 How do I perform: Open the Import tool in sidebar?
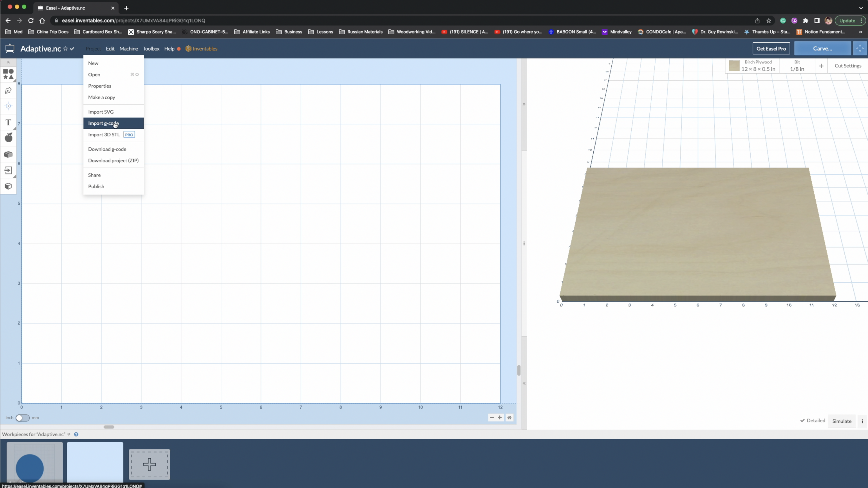click(8, 170)
